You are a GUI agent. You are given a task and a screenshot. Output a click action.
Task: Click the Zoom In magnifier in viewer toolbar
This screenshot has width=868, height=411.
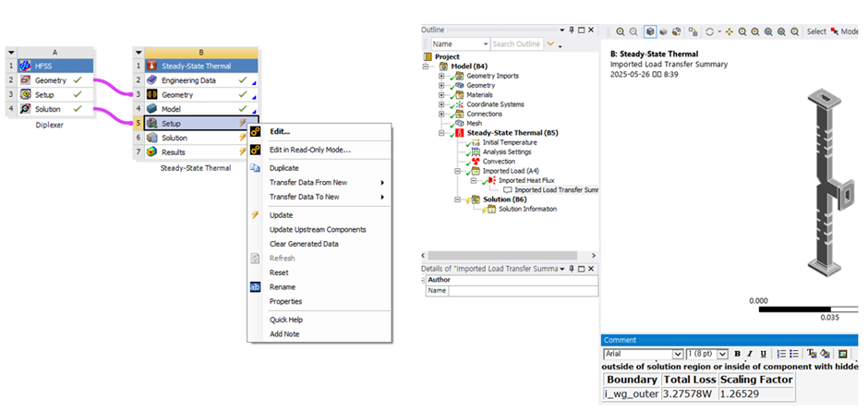click(x=621, y=32)
